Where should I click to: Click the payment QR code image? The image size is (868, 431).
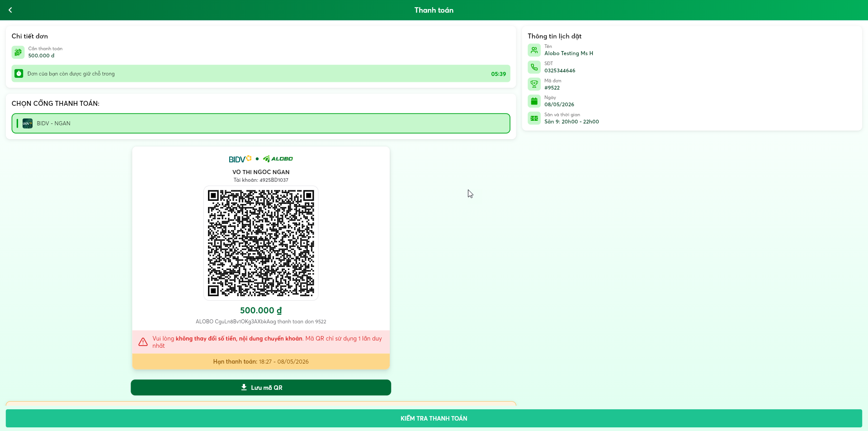(x=261, y=243)
